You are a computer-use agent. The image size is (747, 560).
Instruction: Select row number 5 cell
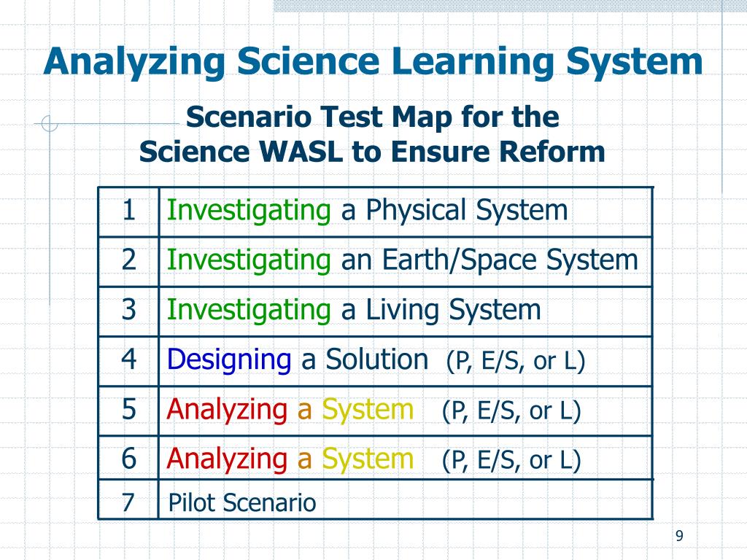coord(128,411)
